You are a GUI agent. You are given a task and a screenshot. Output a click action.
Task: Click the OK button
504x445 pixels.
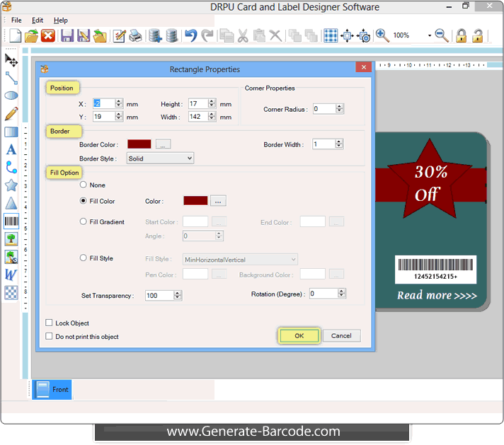click(299, 336)
